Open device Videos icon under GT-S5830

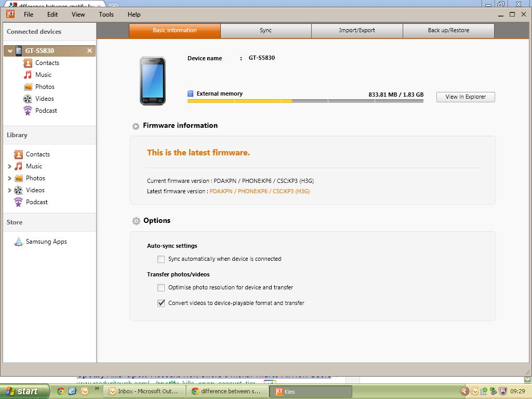click(28, 99)
